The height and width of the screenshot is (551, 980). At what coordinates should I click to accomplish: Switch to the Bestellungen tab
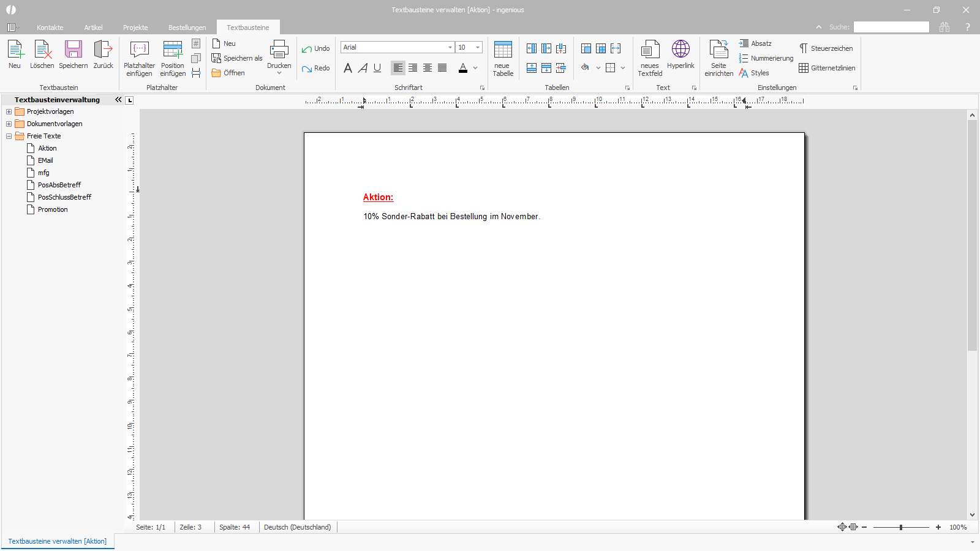[187, 28]
